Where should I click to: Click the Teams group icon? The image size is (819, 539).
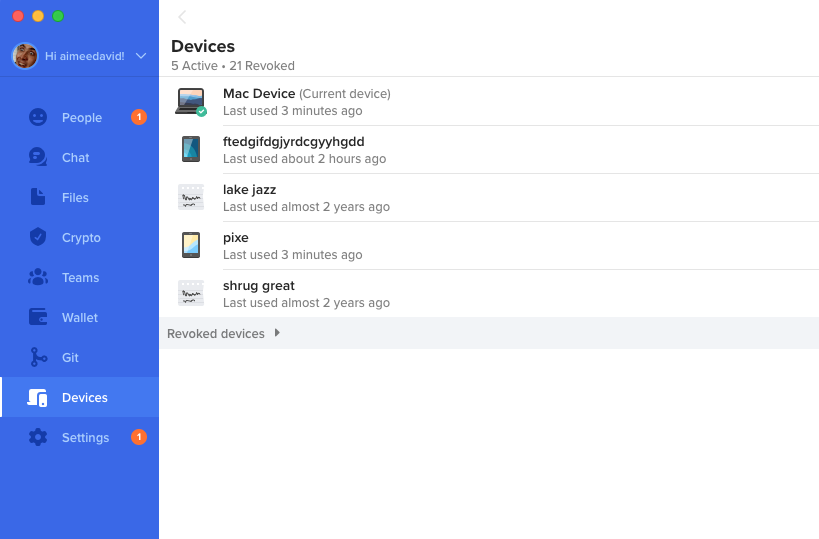[x=38, y=277]
